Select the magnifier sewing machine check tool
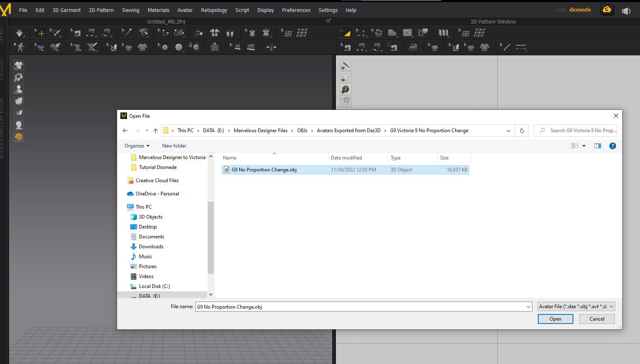The image size is (640, 364). coord(392,47)
